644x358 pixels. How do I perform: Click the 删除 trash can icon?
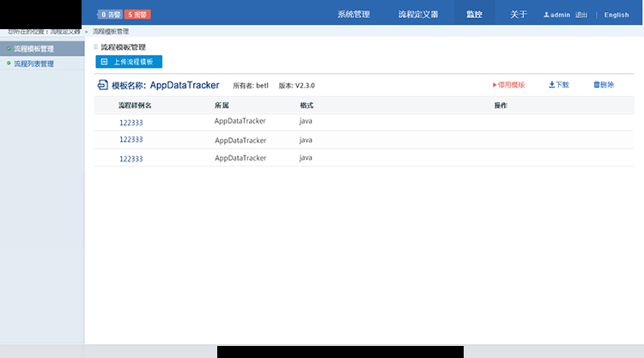(x=596, y=85)
